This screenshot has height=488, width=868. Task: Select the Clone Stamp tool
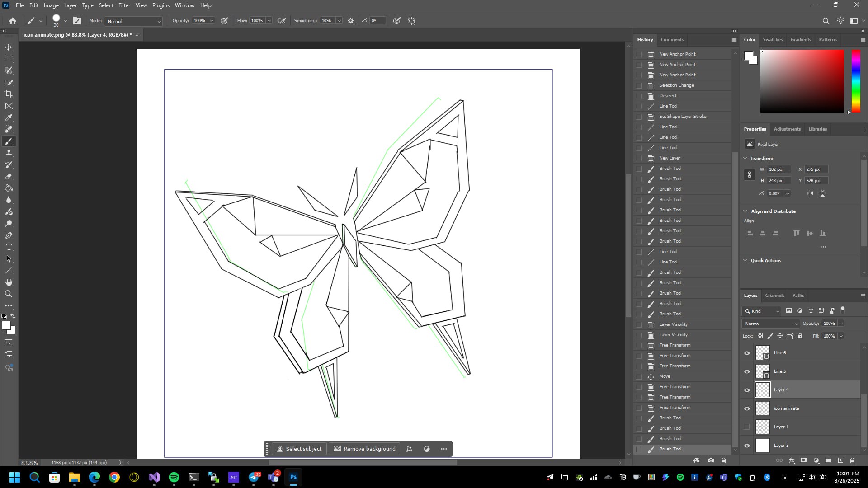[x=9, y=153]
